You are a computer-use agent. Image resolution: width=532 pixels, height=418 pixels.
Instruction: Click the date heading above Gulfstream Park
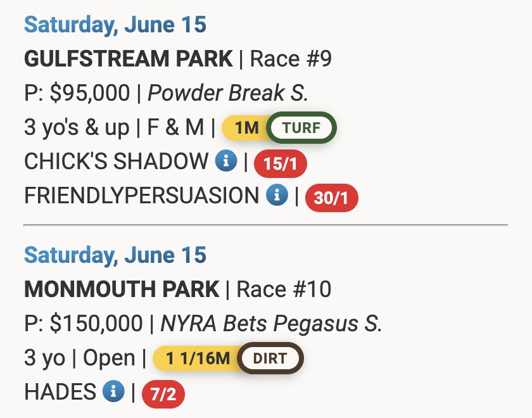coord(115,25)
